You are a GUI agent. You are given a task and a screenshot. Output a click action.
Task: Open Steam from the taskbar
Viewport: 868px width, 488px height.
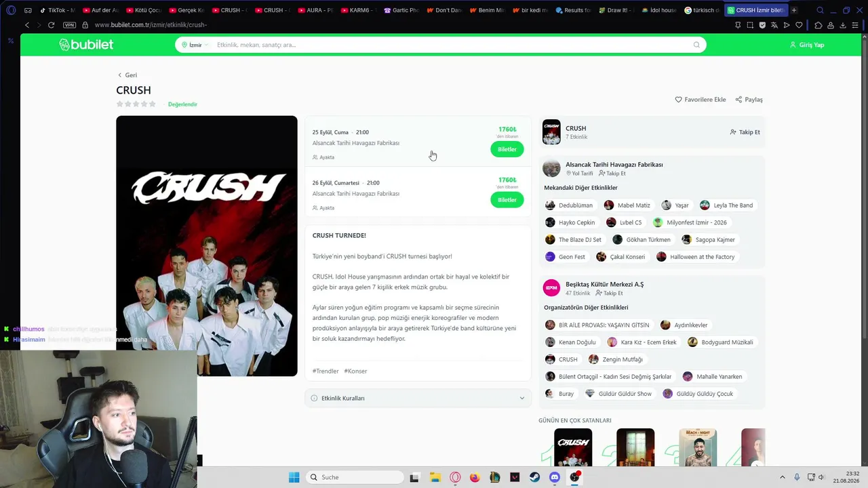pos(534,477)
